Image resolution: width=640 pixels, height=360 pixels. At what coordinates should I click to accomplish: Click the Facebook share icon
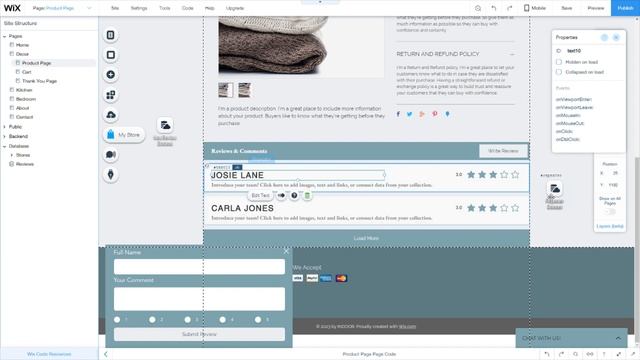point(398,114)
